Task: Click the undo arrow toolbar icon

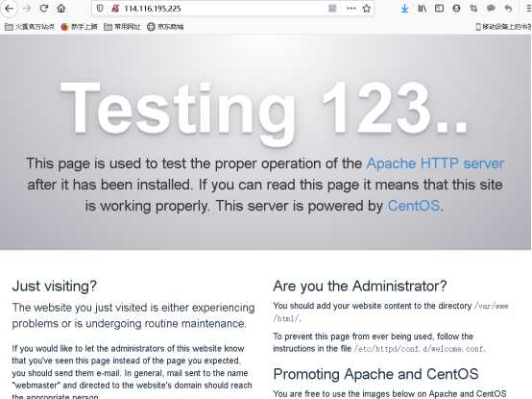Action: point(508,9)
